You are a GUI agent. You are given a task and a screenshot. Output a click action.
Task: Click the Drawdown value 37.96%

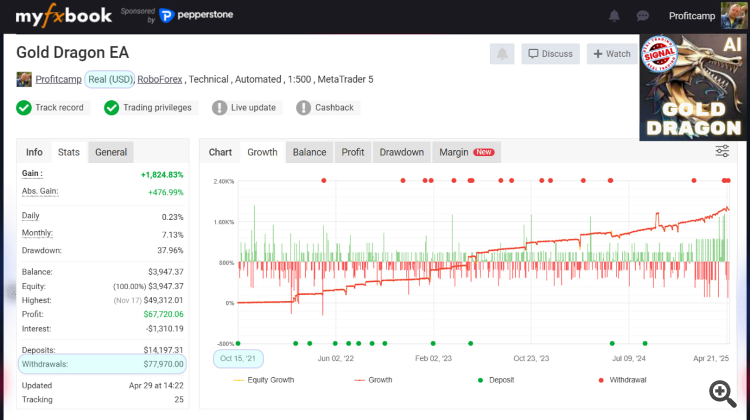point(170,250)
